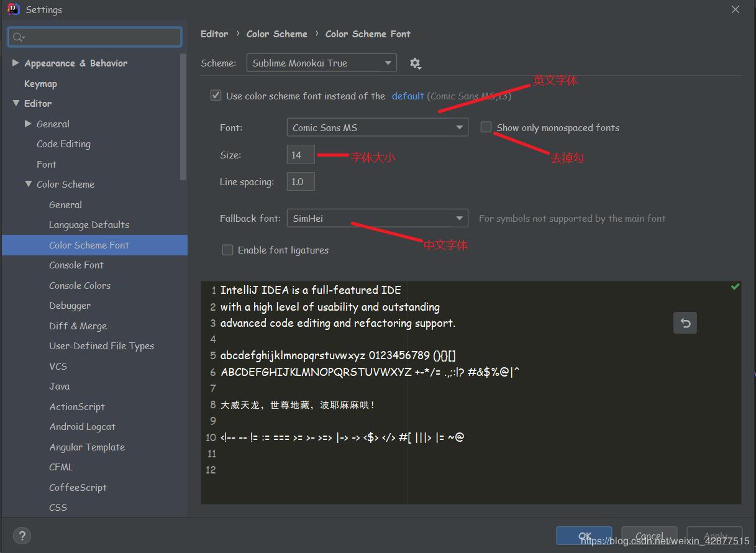Focus the settings search field
The image size is (756, 553).
coord(94,37)
